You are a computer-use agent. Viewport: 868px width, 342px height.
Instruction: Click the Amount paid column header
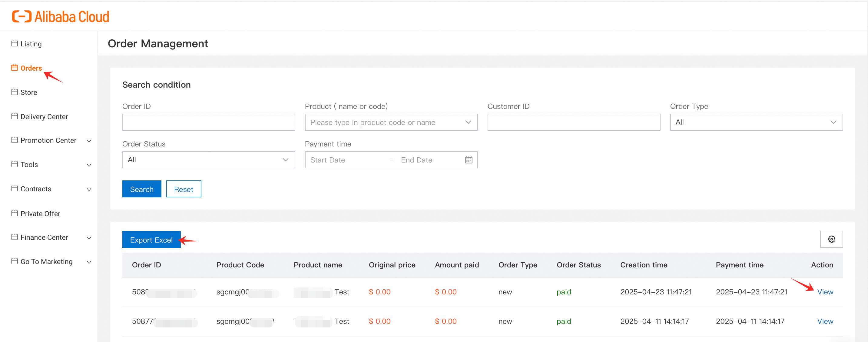pyautogui.click(x=457, y=265)
